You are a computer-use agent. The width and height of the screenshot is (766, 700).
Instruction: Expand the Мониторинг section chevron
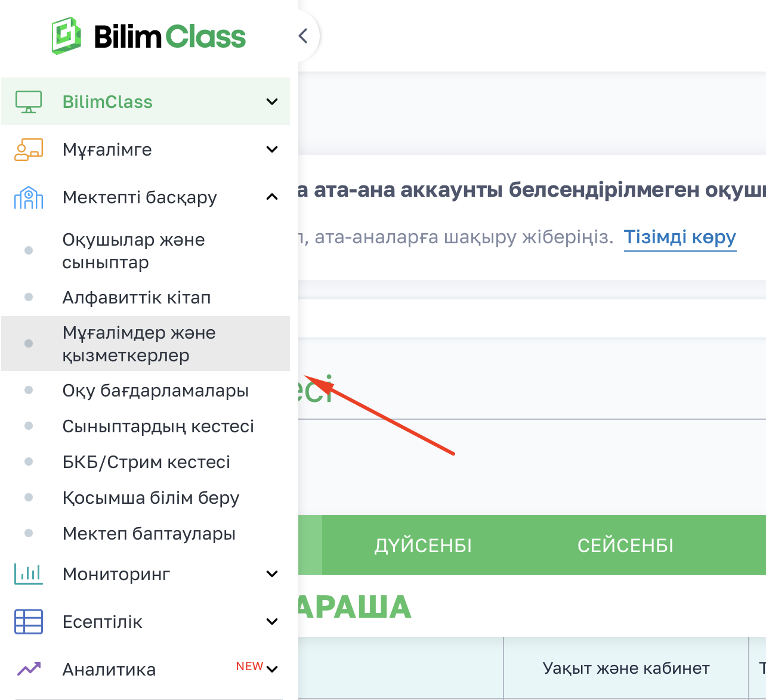coord(272,574)
